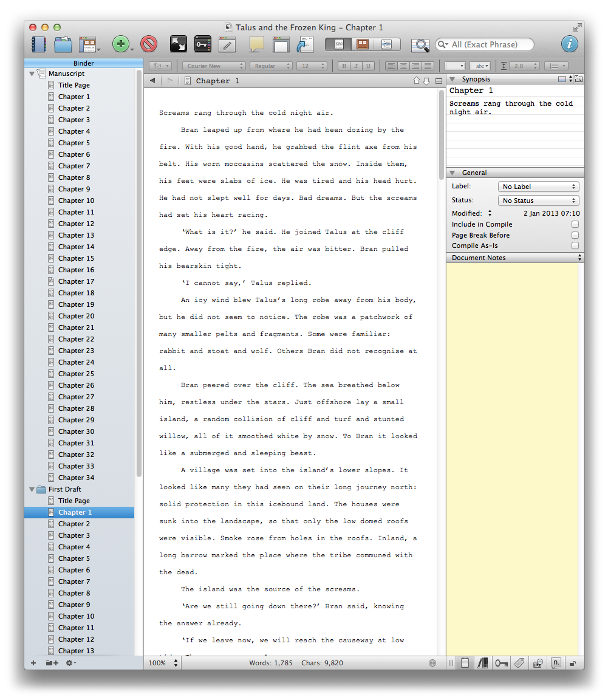This screenshot has width=608, height=700.
Task: Open the Status dropdown showing No Status
Action: pos(538,201)
